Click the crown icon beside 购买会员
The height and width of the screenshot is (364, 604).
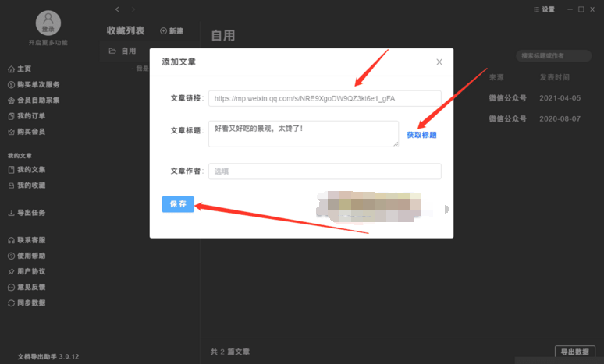[11, 133]
